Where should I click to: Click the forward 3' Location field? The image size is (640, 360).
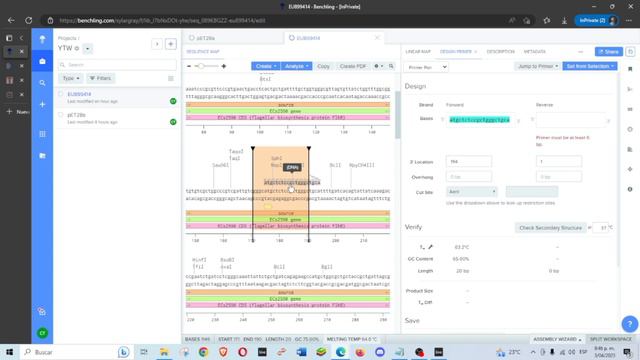469,162
